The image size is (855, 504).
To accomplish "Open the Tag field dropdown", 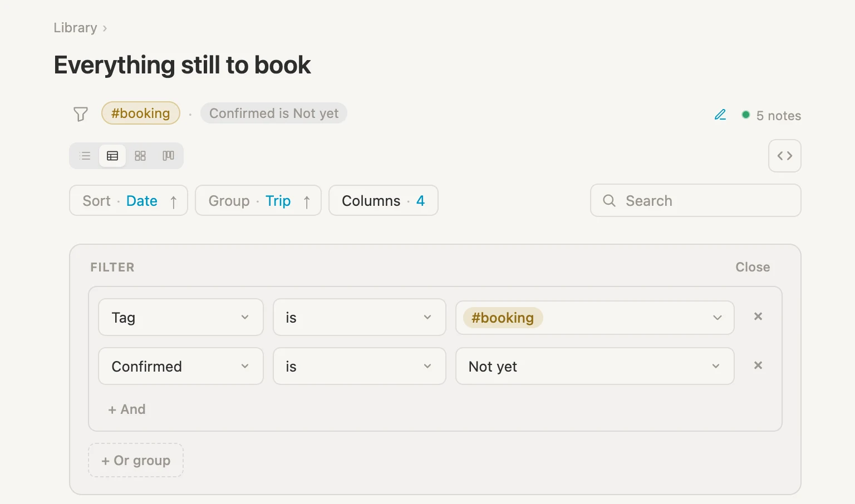I will (x=181, y=317).
